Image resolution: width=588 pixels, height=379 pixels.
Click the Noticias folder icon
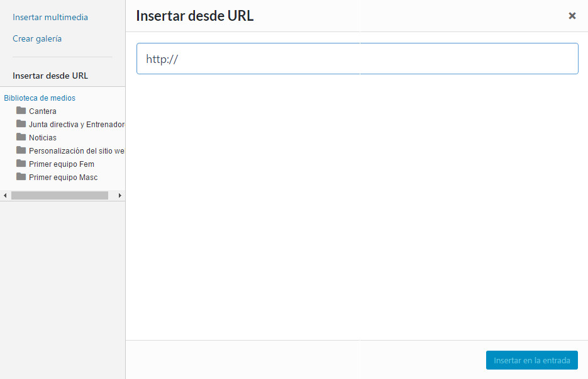pyautogui.click(x=21, y=137)
